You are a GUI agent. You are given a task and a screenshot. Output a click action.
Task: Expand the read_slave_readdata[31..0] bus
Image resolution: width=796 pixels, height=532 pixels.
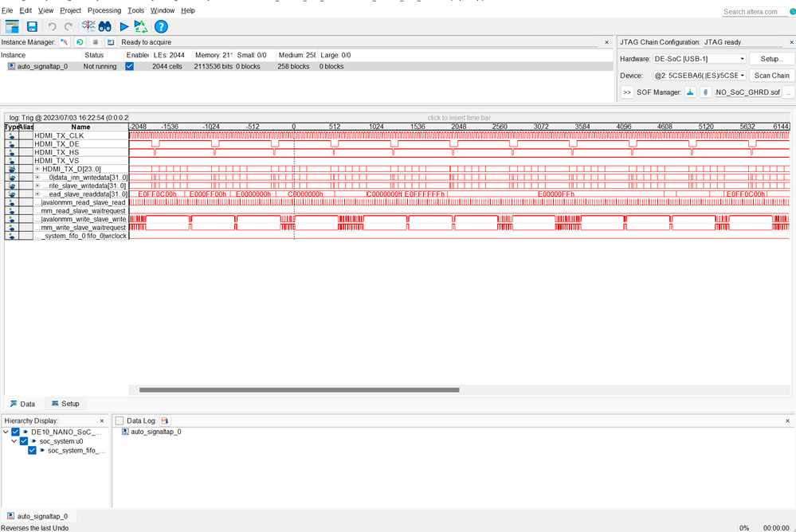[x=37, y=194]
